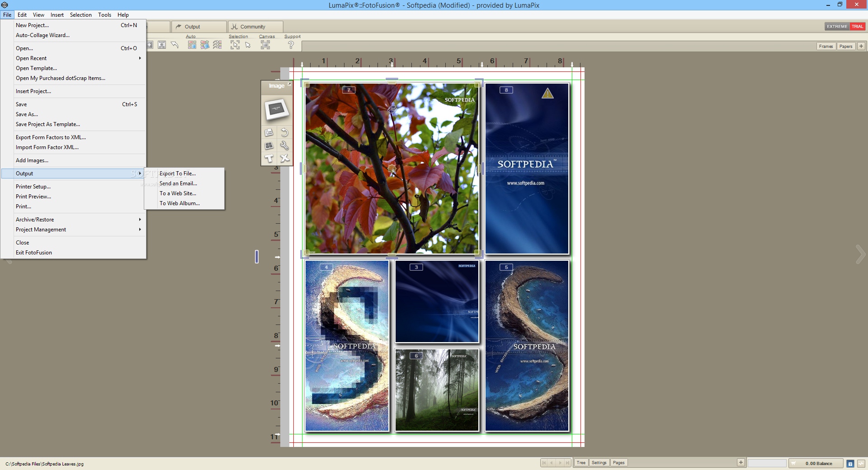The height and width of the screenshot is (470, 868).
Task: Open the Tools menu
Action: [x=104, y=14]
